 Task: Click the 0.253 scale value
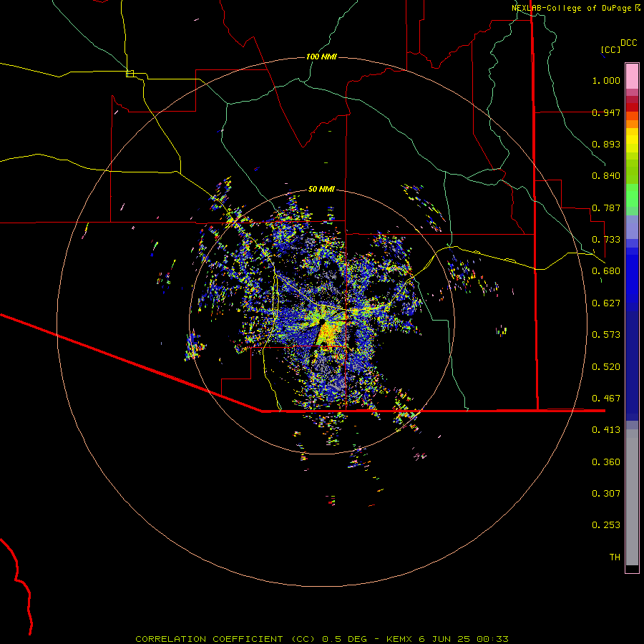(606, 525)
